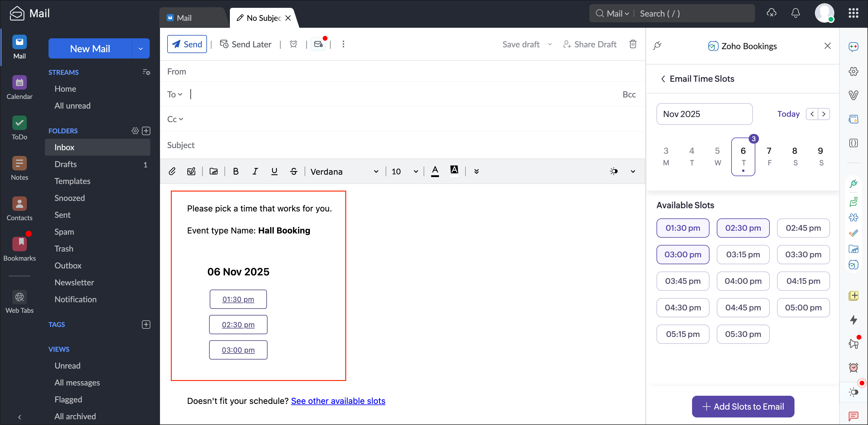Image resolution: width=868 pixels, height=425 pixels.
Task: Open the notifications bell
Action: point(795,13)
